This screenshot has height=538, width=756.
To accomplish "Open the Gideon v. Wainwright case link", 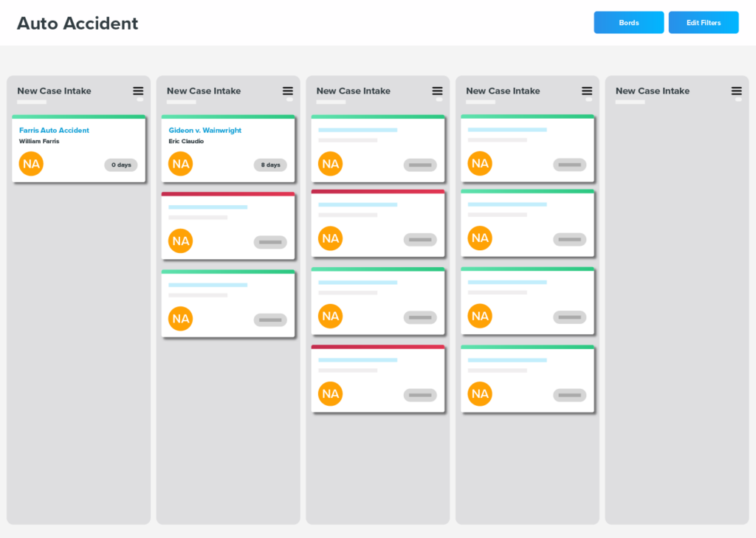I will pos(205,130).
